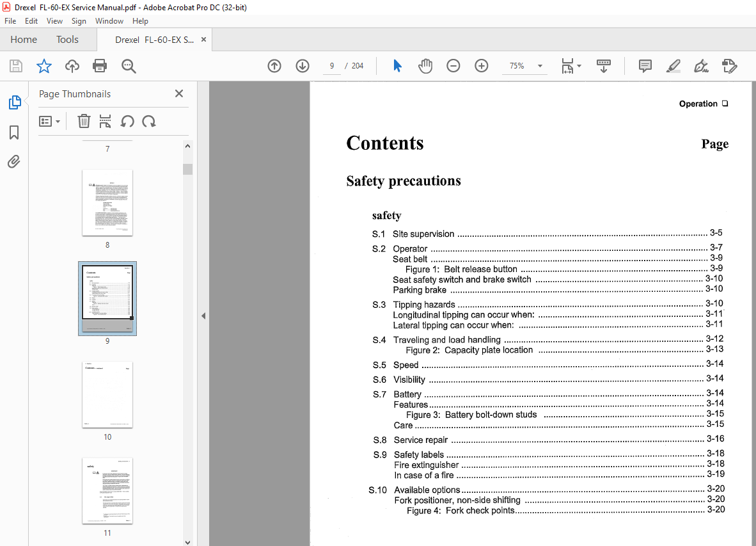The image size is (756, 546).
Task: Select page 8 thumbnail
Action: [x=107, y=202]
